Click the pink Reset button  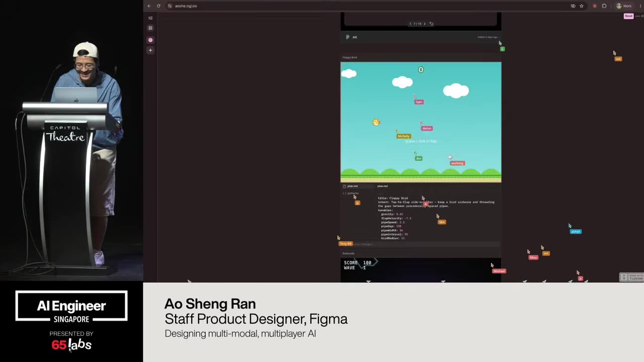tap(628, 16)
